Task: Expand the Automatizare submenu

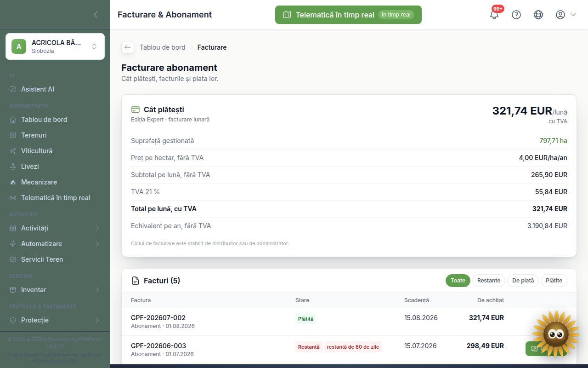Action: click(55, 244)
